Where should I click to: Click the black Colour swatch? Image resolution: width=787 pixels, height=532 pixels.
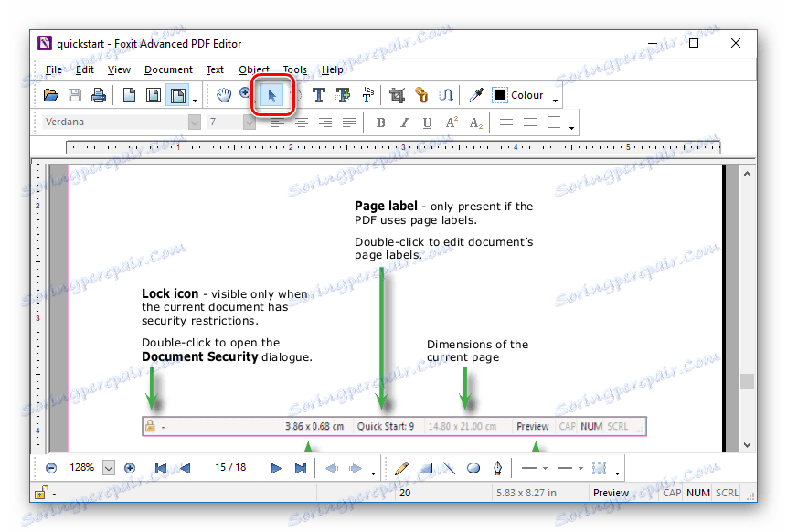[500, 95]
